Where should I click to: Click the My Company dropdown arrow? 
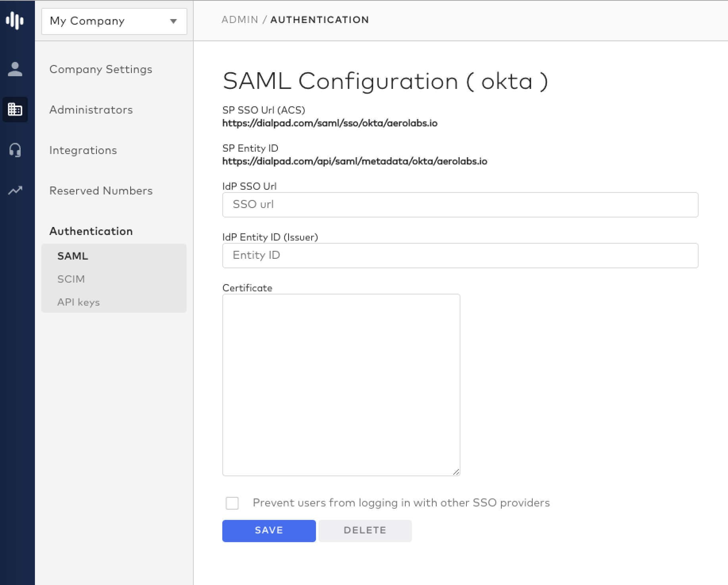tap(173, 21)
